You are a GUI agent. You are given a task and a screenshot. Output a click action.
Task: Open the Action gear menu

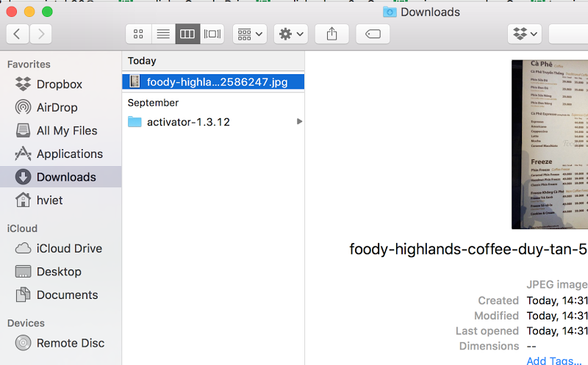[x=291, y=34]
